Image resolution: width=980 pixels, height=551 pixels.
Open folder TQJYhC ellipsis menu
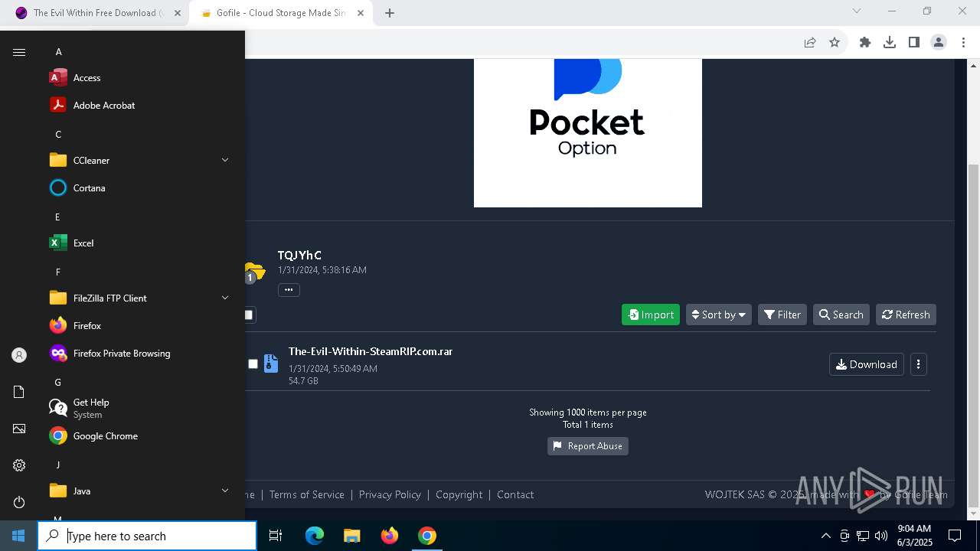click(x=289, y=290)
